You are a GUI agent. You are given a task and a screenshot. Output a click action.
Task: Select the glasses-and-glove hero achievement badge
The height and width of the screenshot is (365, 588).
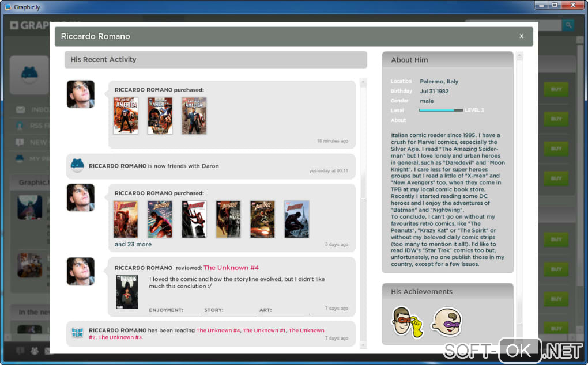coord(408,322)
